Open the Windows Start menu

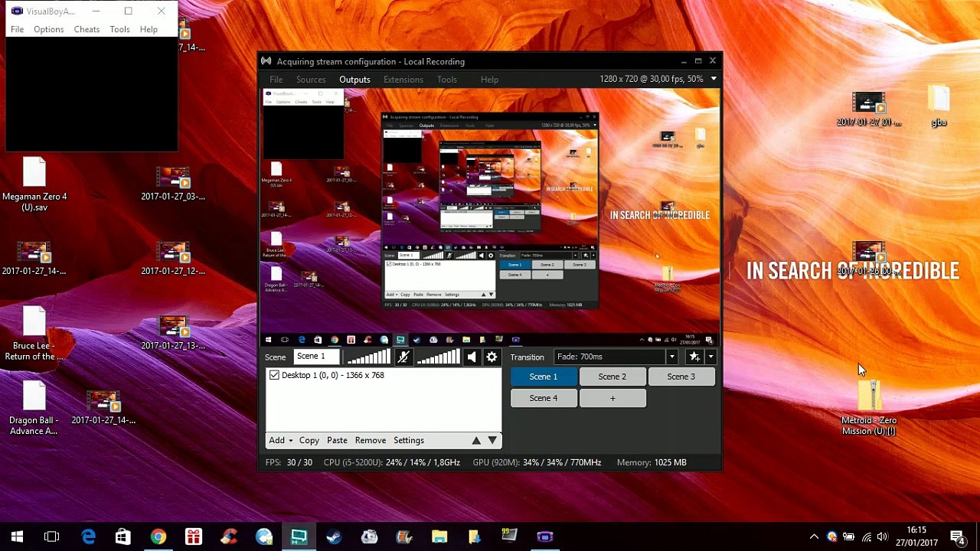(x=17, y=536)
